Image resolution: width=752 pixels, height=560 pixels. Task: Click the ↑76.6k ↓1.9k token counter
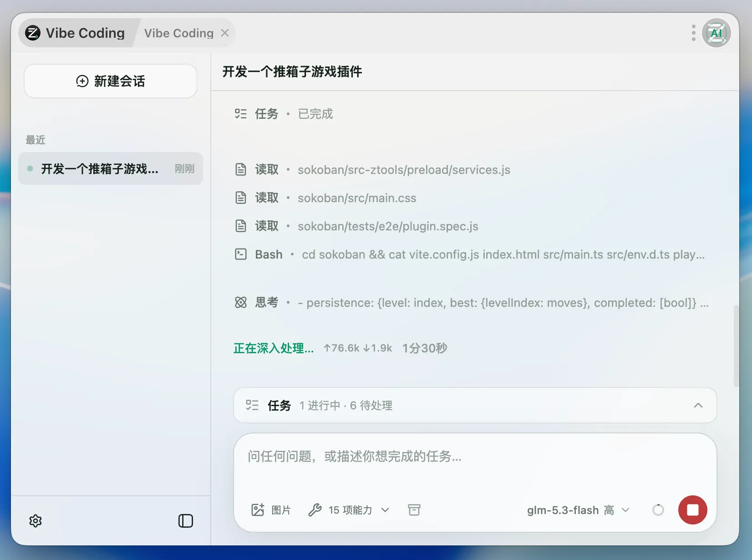[x=358, y=348]
